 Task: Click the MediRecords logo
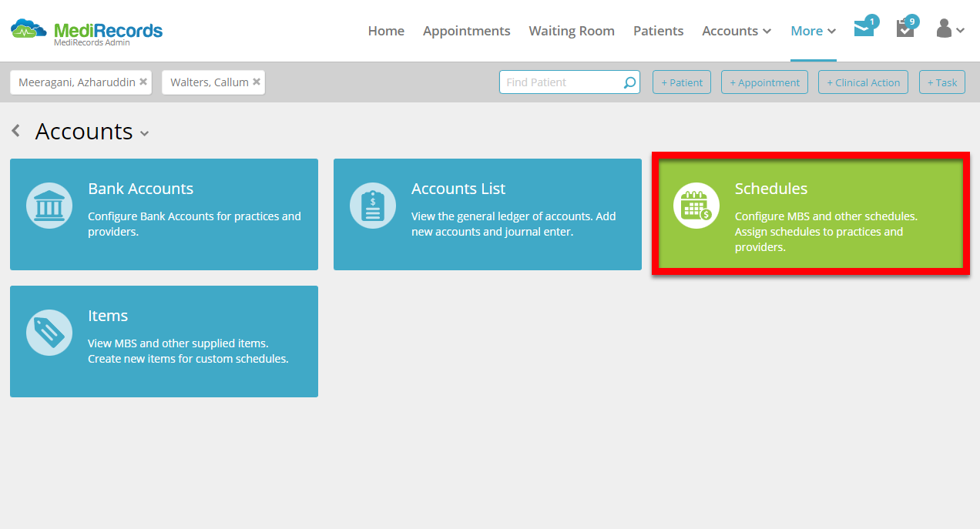86,31
